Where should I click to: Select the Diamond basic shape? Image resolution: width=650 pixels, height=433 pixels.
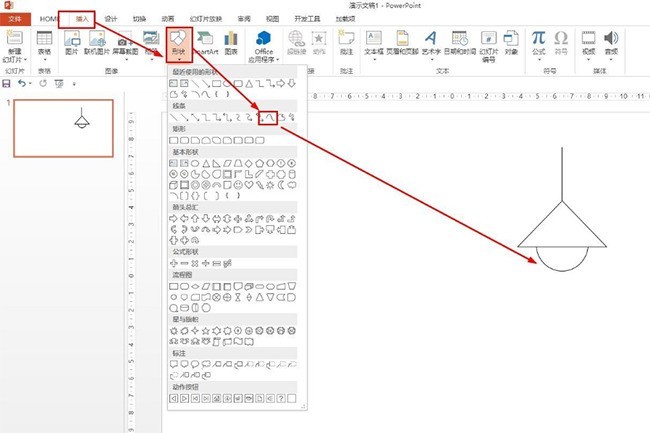pos(249,163)
